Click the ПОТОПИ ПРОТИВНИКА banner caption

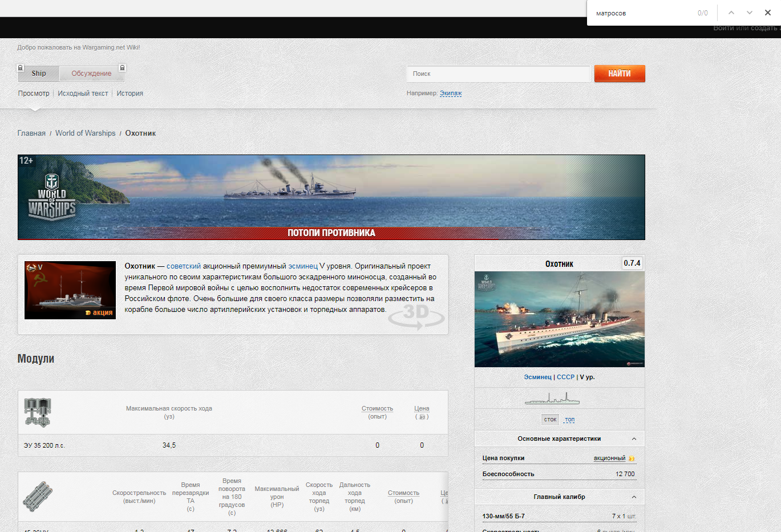coord(331,233)
